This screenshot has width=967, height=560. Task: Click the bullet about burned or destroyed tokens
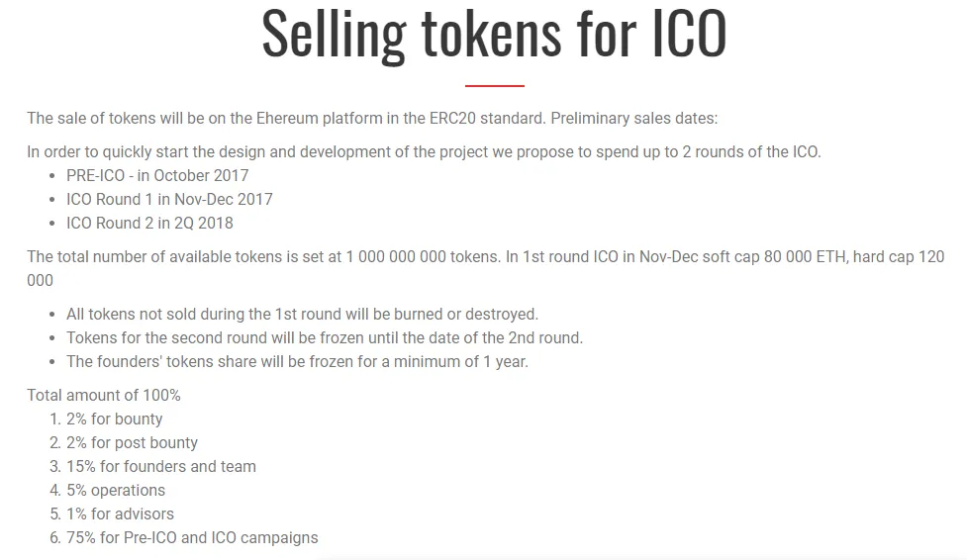tap(302, 314)
